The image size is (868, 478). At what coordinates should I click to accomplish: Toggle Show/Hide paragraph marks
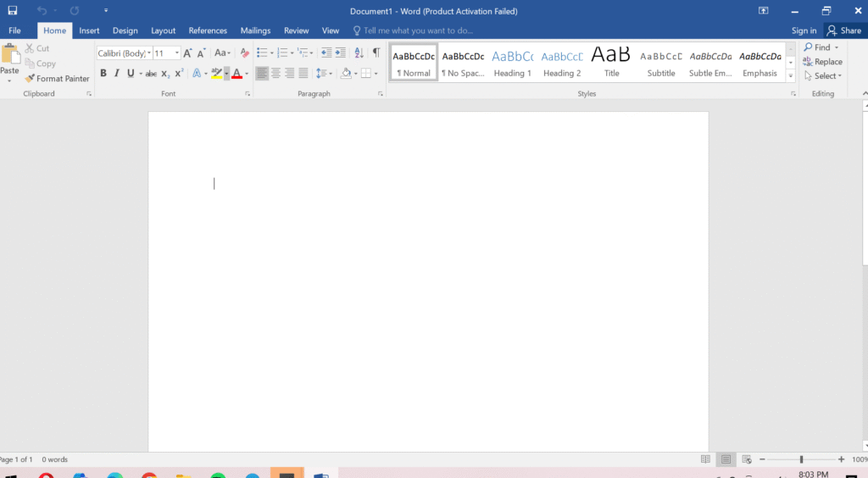tap(376, 53)
